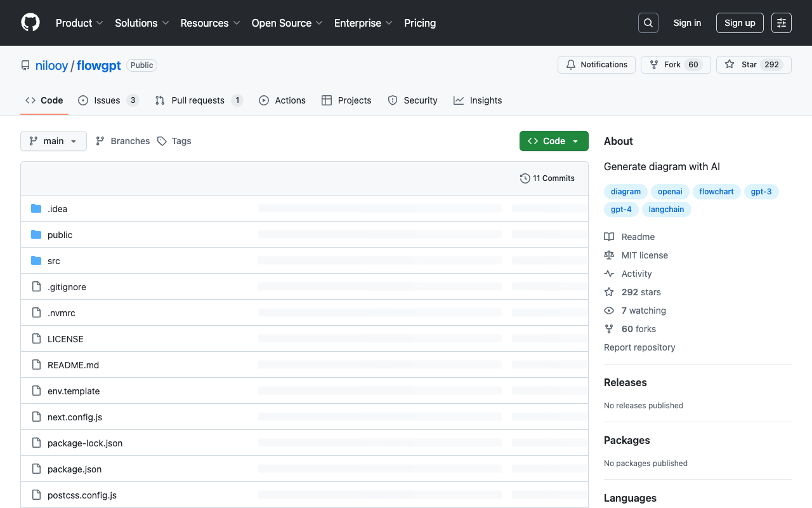The height and width of the screenshot is (508, 812).
Task: Click the branch icon beside Branches
Action: [x=100, y=141]
